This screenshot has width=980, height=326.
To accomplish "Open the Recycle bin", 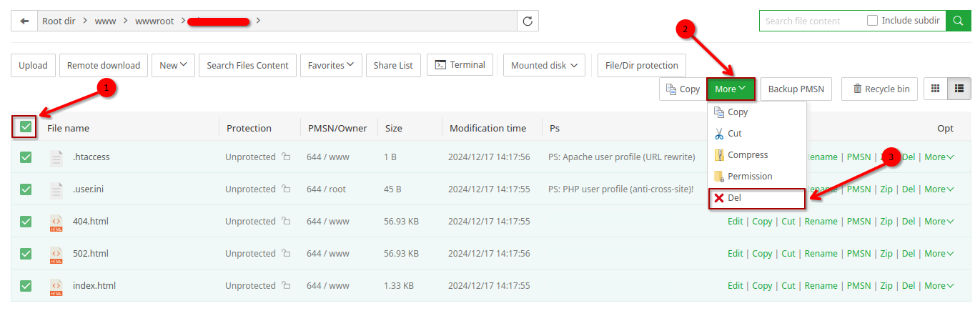I will pos(879,89).
